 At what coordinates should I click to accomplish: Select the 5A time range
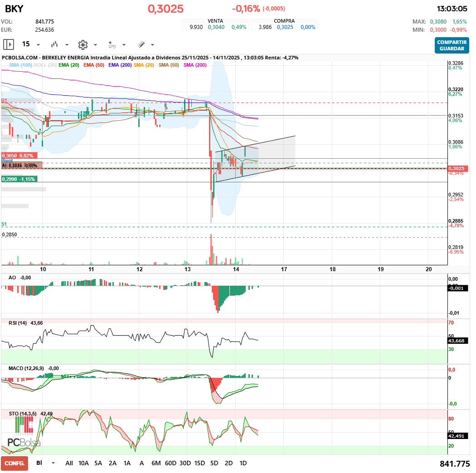[x=98, y=463]
